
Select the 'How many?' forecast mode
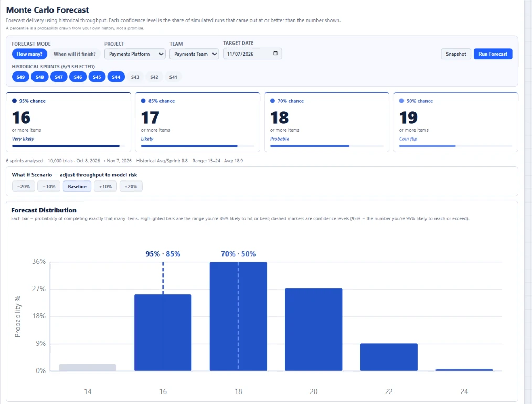29,54
